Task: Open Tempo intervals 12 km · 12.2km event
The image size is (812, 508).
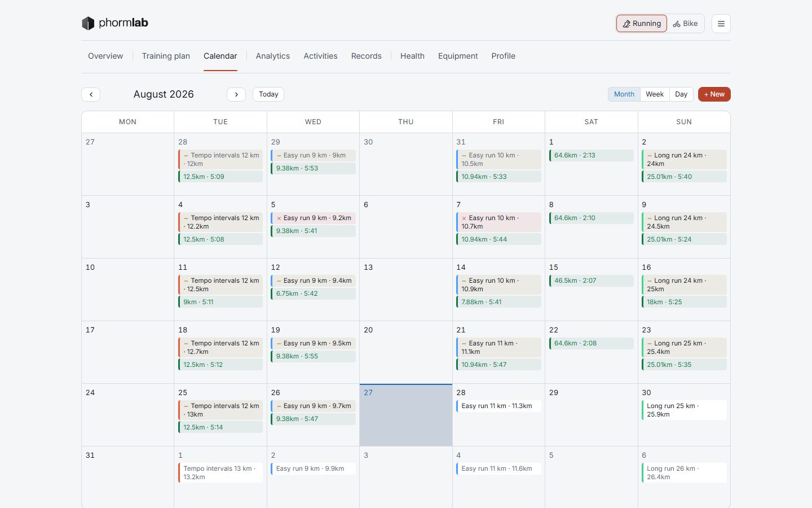Action: click(x=220, y=222)
